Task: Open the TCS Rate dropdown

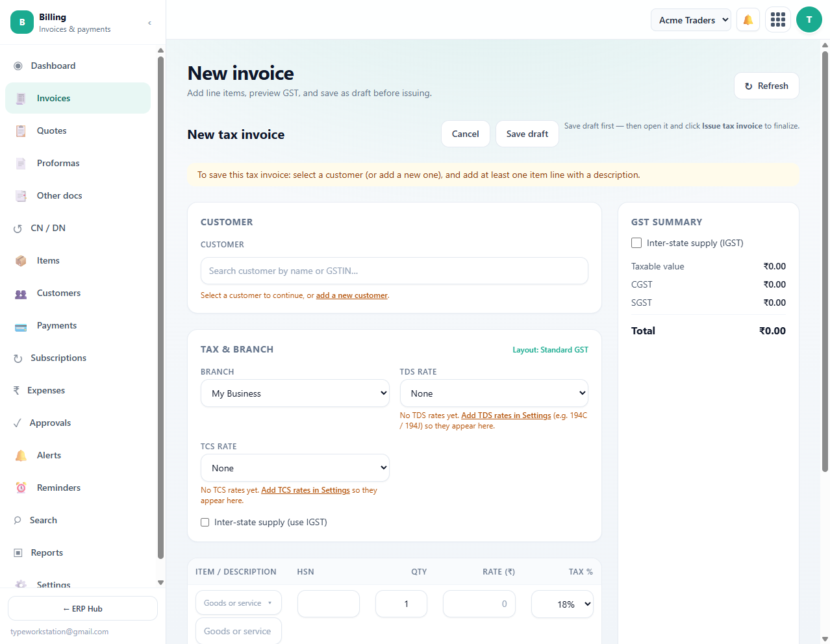Action: click(295, 468)
